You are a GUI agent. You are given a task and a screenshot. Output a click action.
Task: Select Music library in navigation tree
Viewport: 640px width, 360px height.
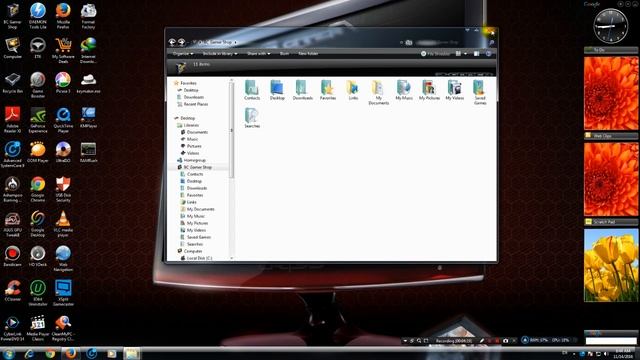[192, 139]
